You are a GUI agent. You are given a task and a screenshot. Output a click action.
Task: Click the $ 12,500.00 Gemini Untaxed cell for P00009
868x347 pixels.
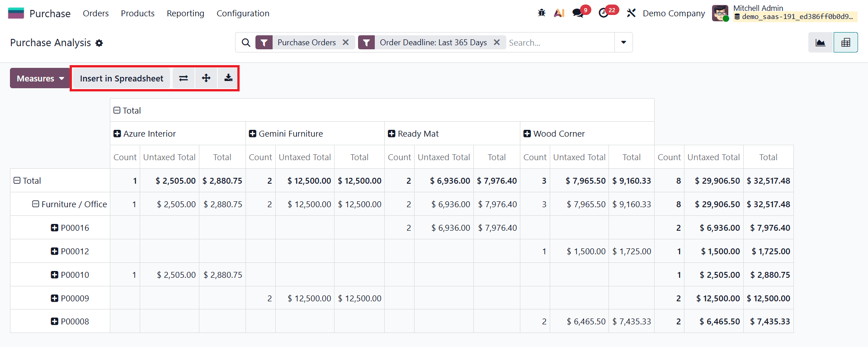(x=305, y=298)
